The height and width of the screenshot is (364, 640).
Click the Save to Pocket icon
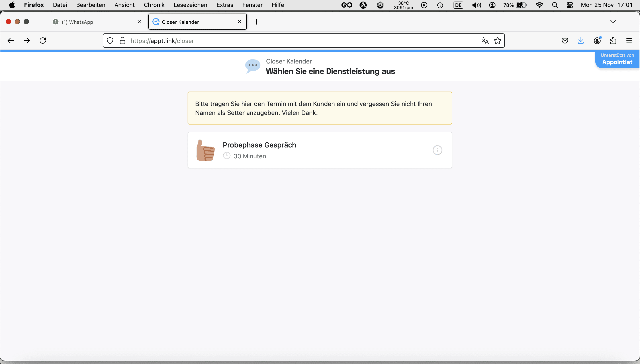[x=565, y=41]
